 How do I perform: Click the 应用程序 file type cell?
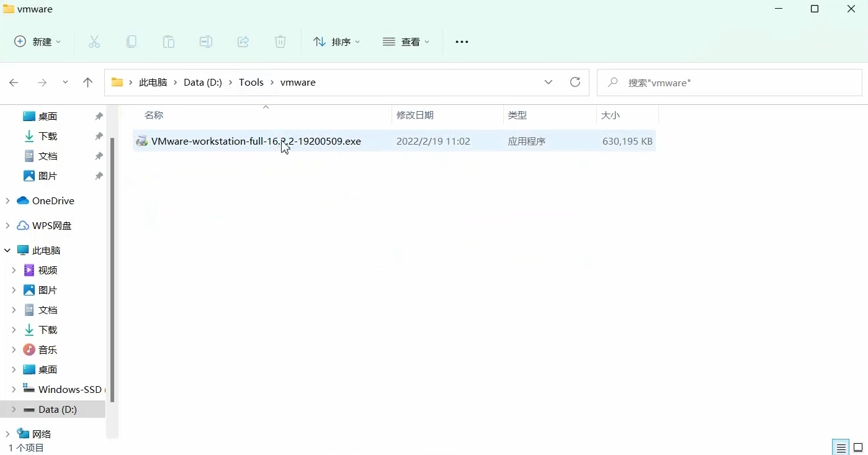pos(527,142)
